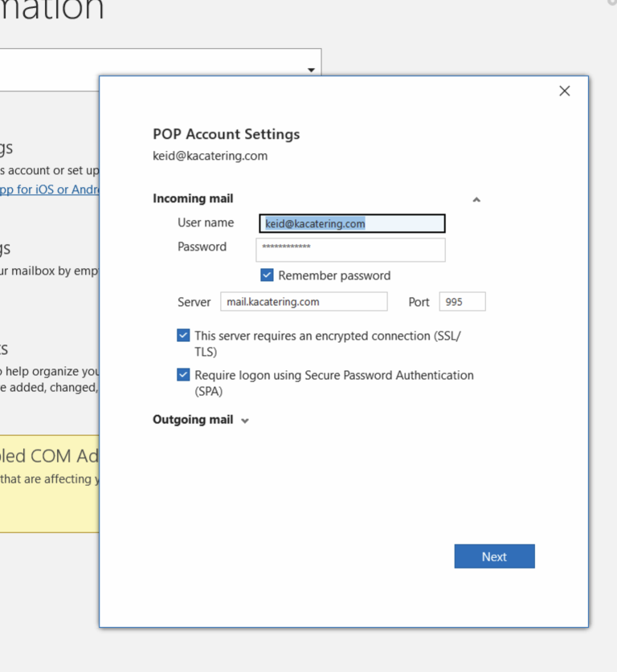Click the Next button

(x=494, y=556)
